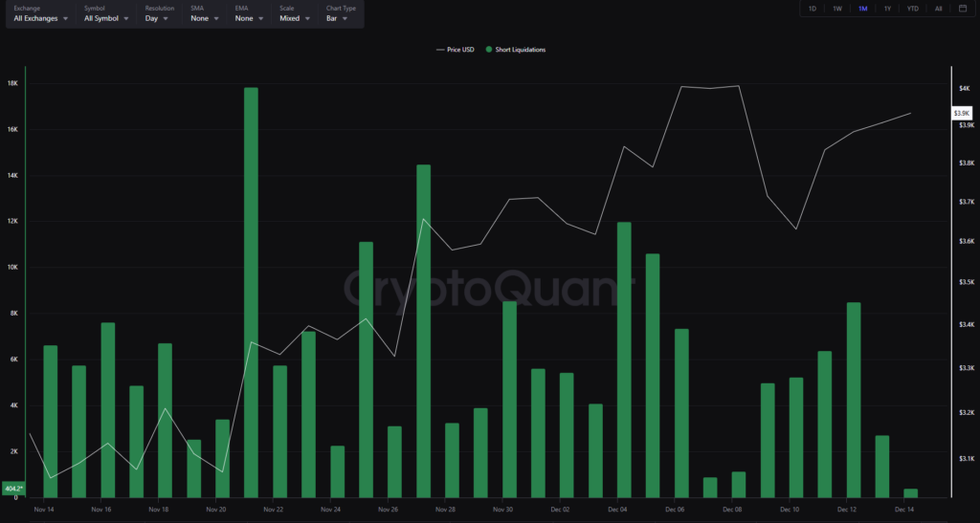Click the green Short Liquidations legend dot
This screenshot has width=980, height=523.
(489, 50)
